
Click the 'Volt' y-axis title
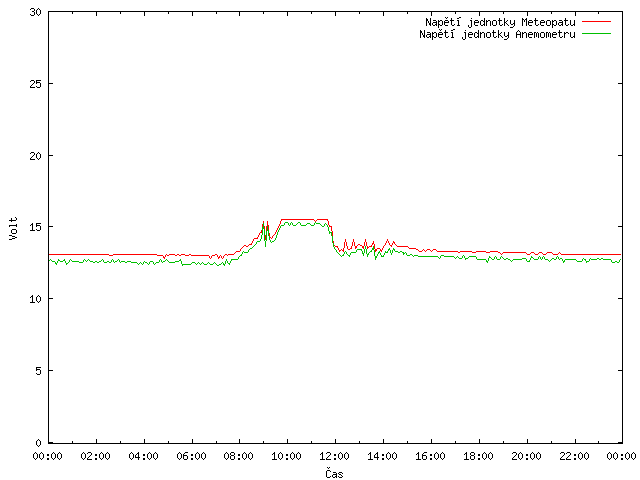[x=13, y=228]
